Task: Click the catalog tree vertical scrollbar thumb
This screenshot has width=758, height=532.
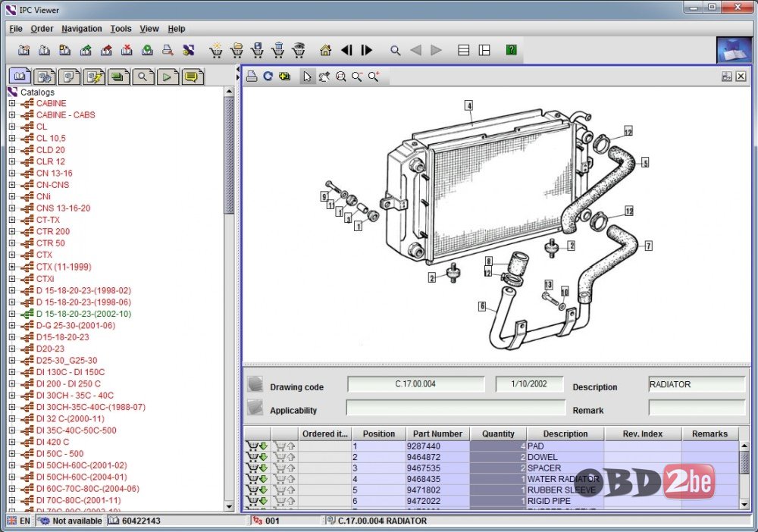Action: point(229,155)
